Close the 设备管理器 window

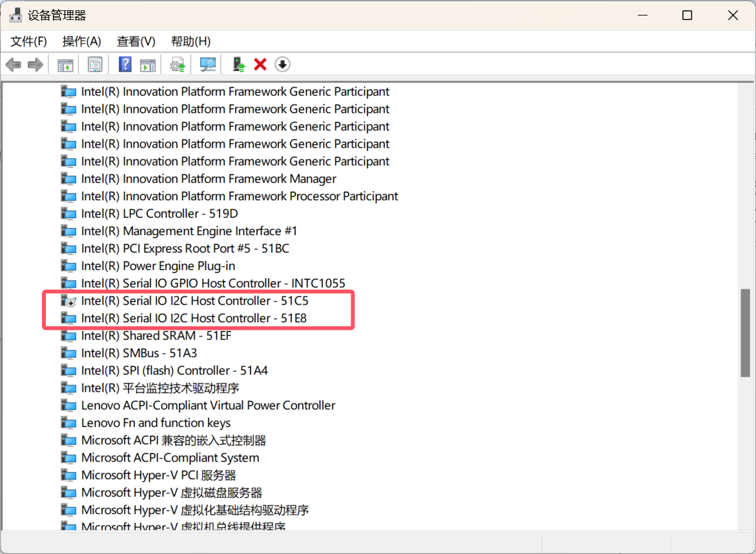click(733, 15)
